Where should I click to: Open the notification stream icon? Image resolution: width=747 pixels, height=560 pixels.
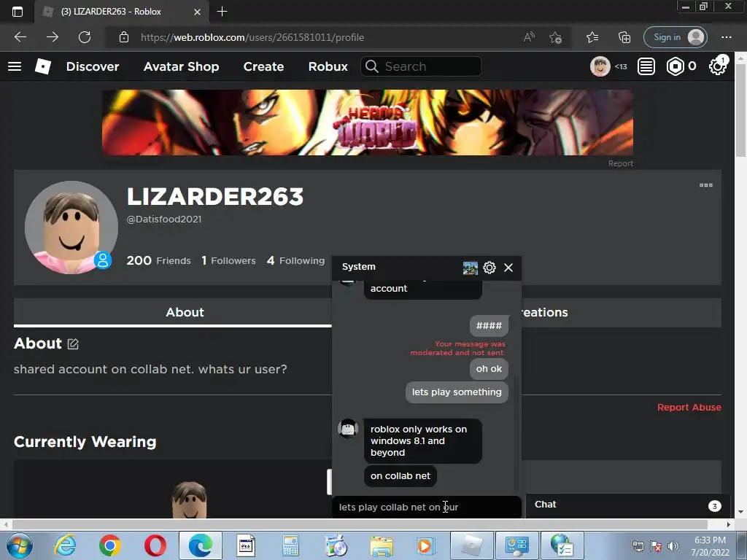[x=646, y=66]
